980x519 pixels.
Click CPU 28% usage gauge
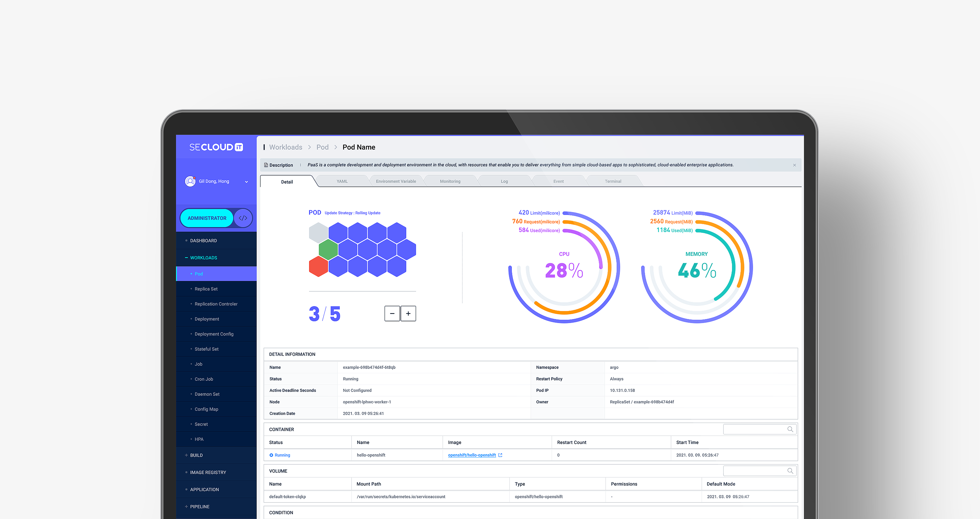click(564, 267)
